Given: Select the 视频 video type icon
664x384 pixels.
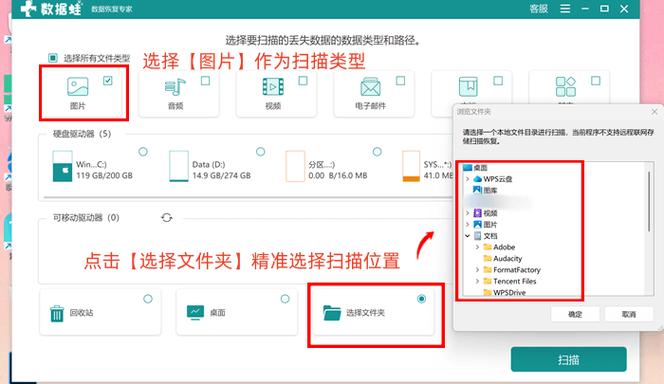Looking at the screenshot, I should (273, 87).
